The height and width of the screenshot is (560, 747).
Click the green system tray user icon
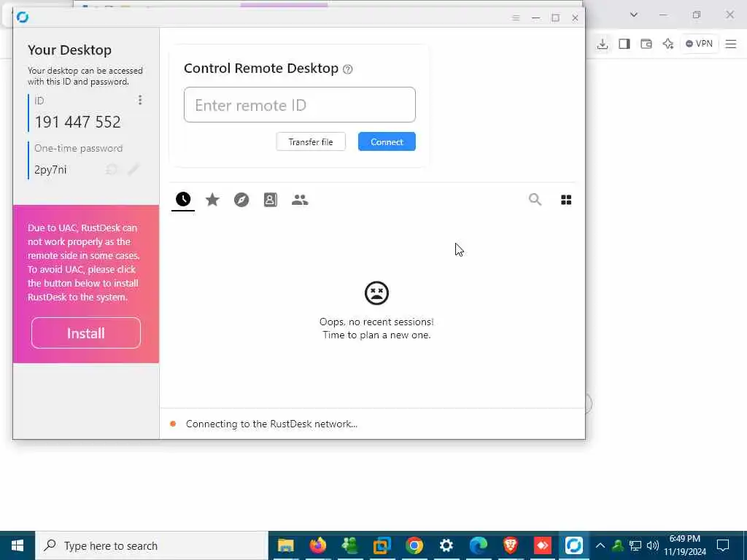tap(618, 545)
